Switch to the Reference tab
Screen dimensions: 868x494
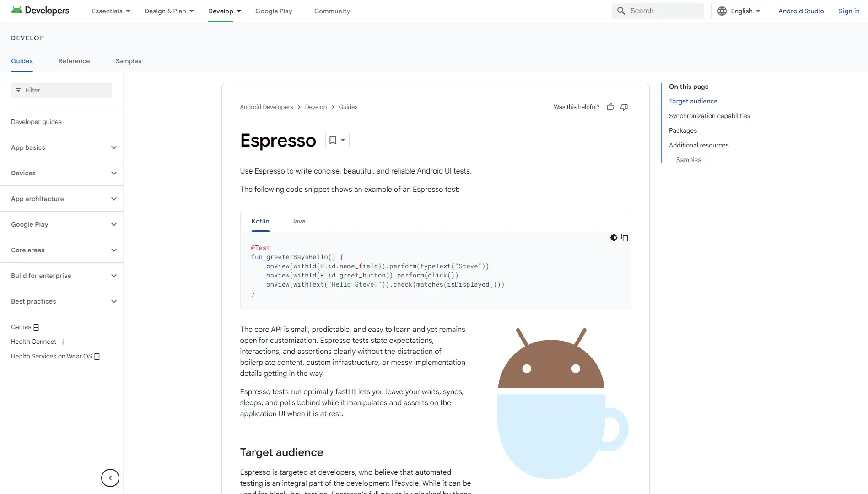tap(74, 61)
